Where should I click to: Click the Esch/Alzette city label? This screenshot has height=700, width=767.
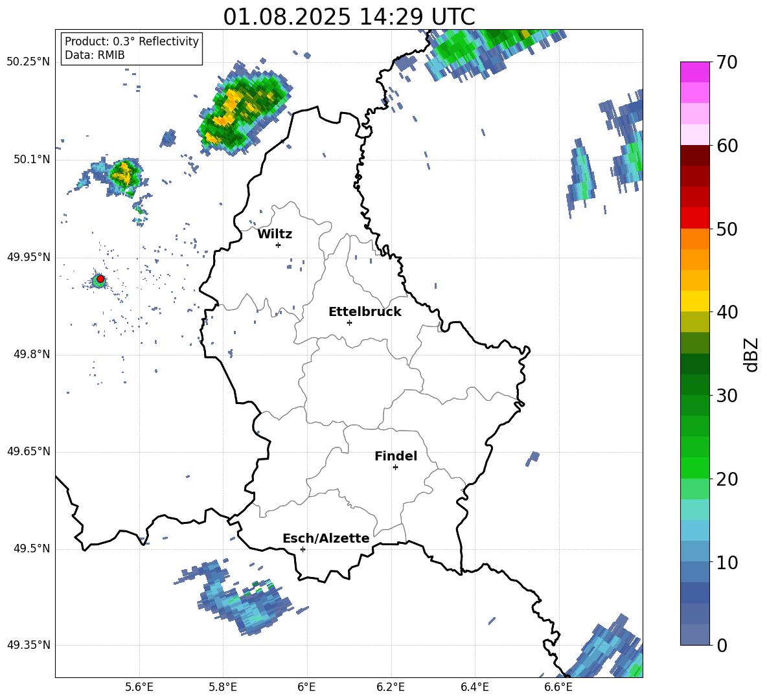coord(326,539)
